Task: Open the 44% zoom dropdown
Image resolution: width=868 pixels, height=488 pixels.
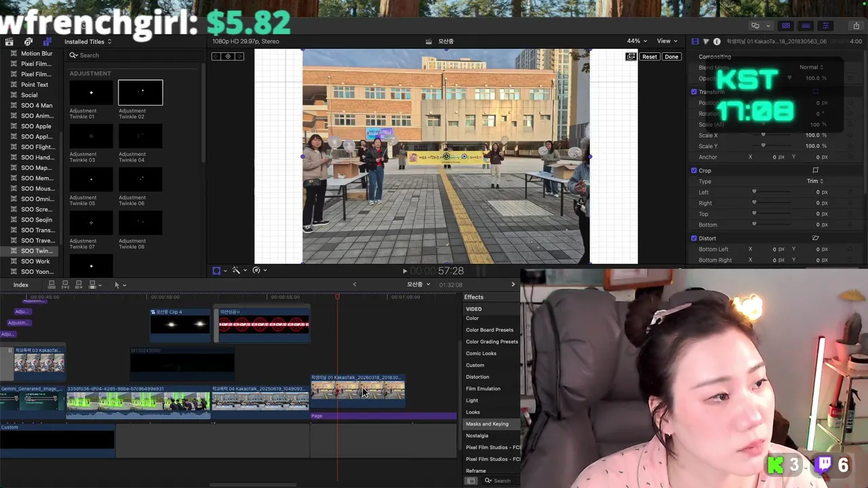Action: [x=637, y=41]
